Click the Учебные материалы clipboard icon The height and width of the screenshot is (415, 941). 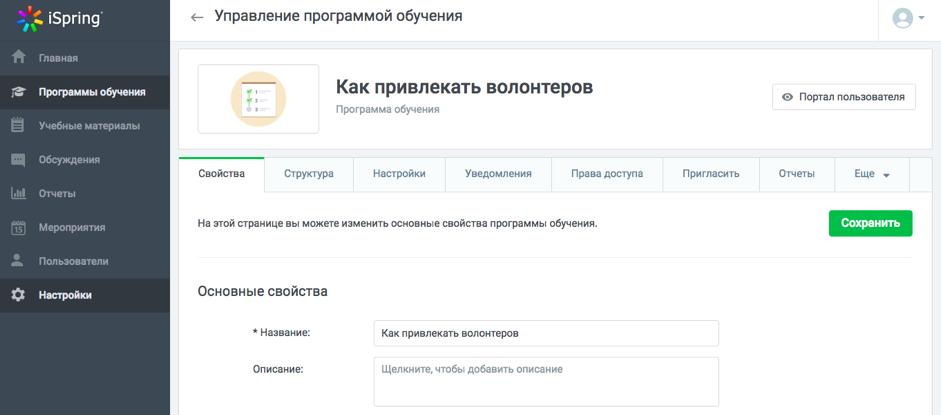click(18, 126)
